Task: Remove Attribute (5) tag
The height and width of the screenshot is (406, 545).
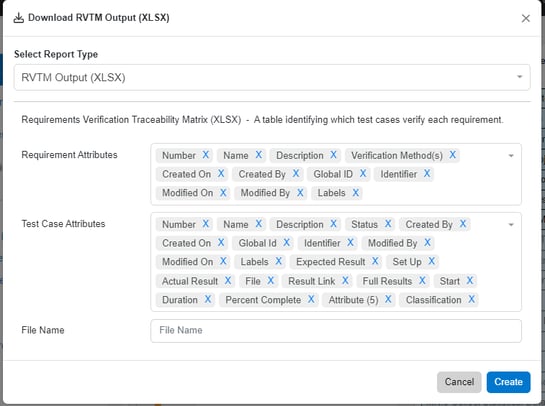Action: coord(388,300)
